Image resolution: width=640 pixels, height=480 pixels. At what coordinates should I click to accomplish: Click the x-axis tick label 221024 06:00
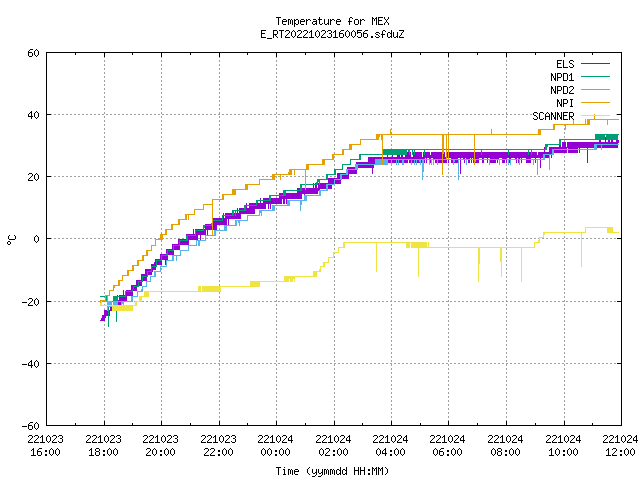tap(448, 446)
